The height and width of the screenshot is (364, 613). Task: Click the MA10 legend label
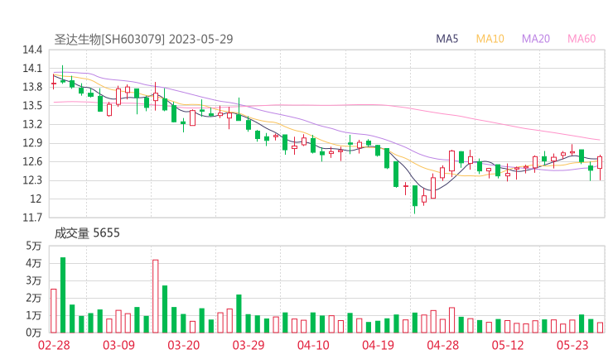pos(490,39)
